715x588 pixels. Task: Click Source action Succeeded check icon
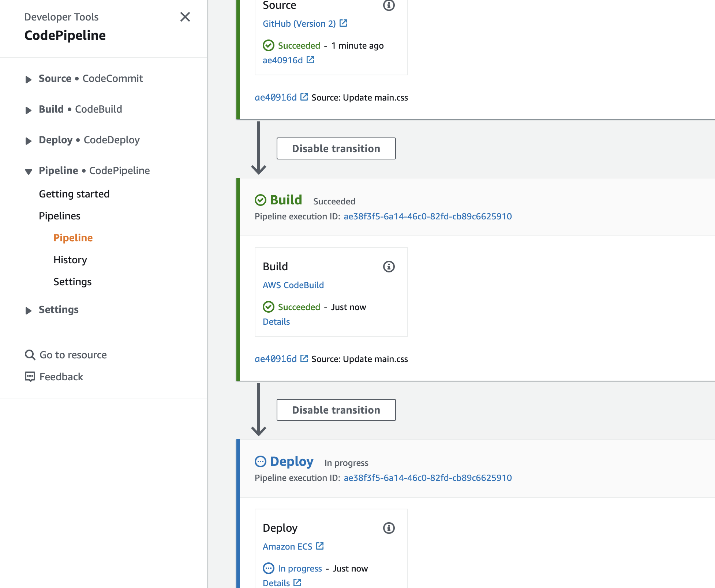click(x=269, y=45)
